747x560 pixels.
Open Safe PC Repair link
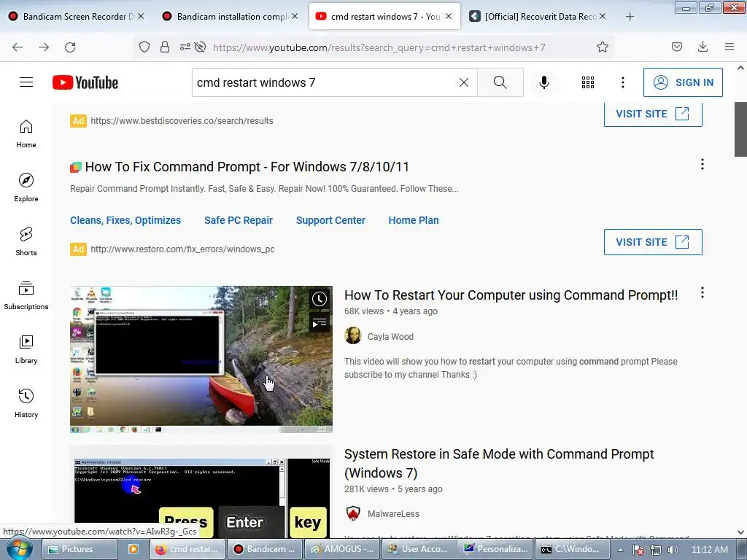pyautogui.click(x=239, y=220)
